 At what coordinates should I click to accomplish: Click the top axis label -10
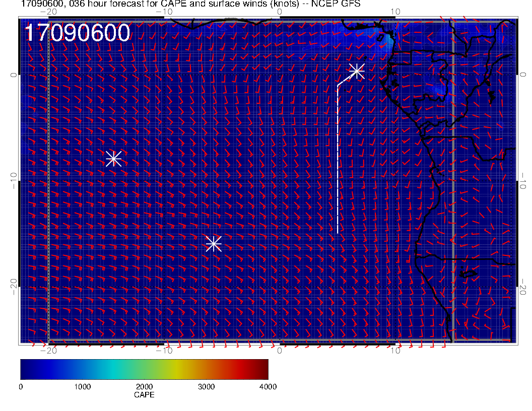coord(164,12)
